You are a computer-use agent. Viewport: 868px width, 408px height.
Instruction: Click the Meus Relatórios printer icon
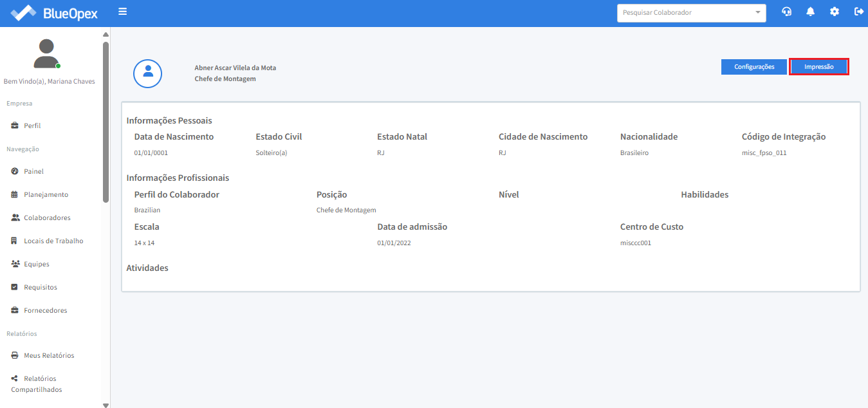point(15,355)
